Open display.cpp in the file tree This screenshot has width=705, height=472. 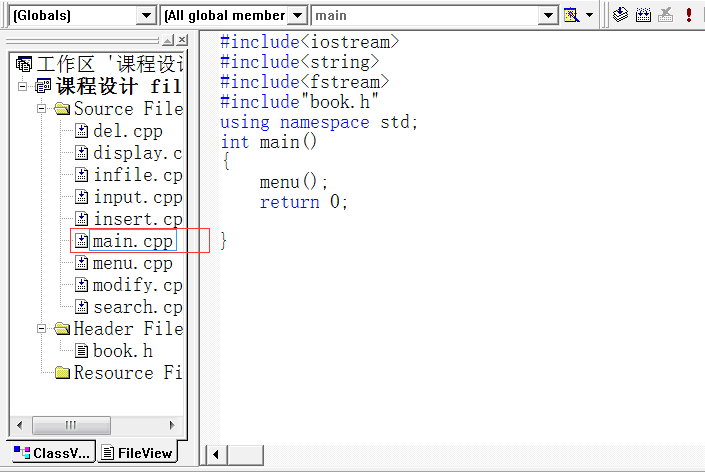tap(138, 153)
